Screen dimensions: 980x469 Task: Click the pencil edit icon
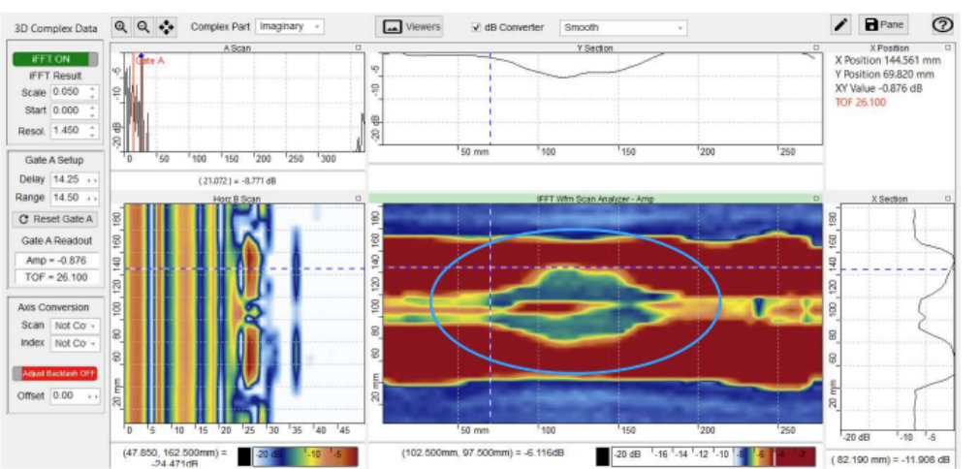(841, 25)
